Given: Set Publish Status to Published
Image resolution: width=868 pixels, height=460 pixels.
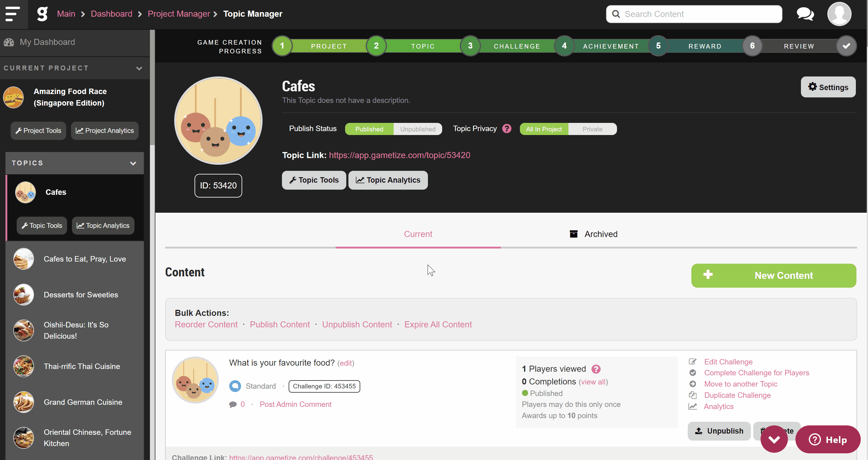Looking at the screenshot, I should pyautogui.click(x=369, y=129).
